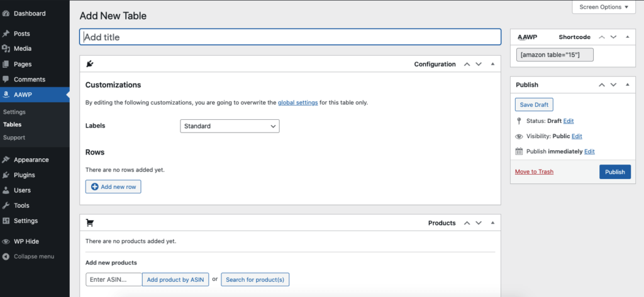Edit the draft status
This screenshot has width=644, height=297.
[569, 121]
